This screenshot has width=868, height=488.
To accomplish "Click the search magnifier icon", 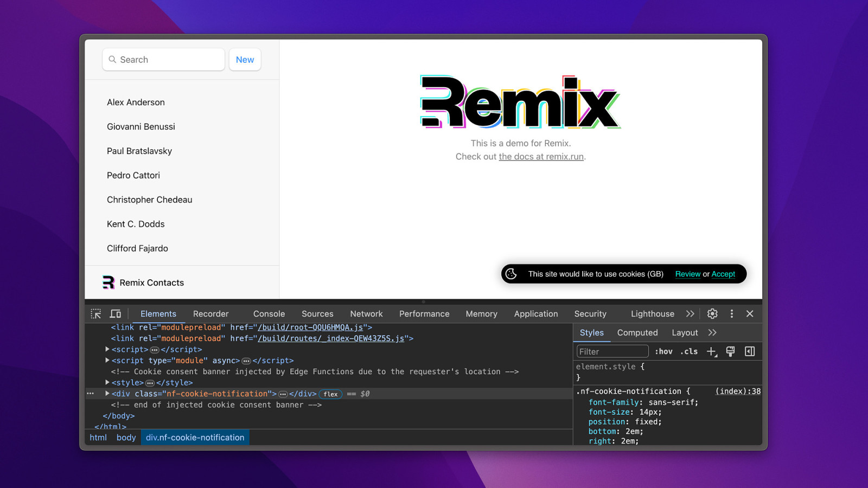I will (x=112, y=60).
